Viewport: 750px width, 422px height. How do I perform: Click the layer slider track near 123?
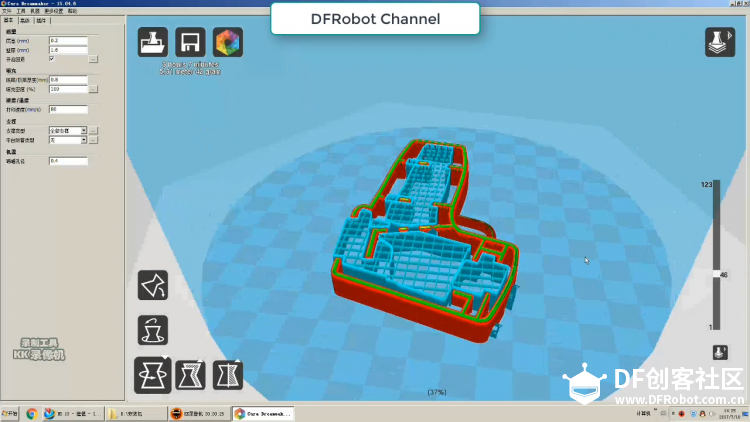pyautogui.click(x=717, y=186)
